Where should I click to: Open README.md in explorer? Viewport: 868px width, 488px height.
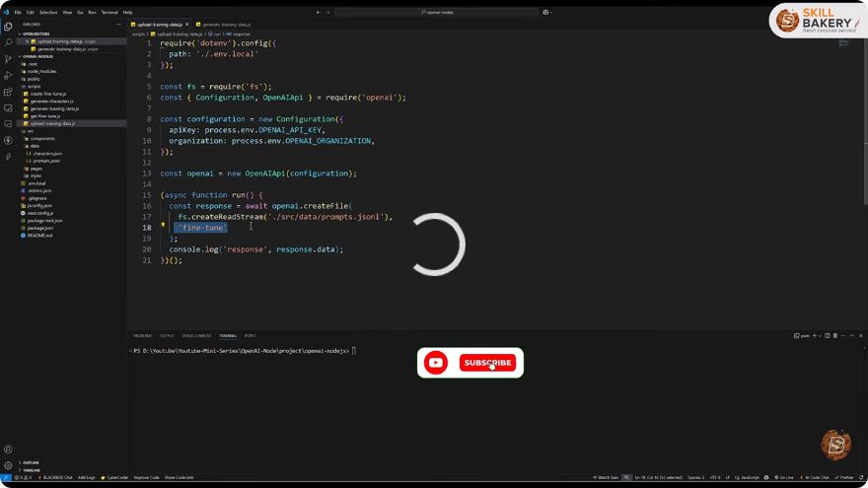pos(39,236)
